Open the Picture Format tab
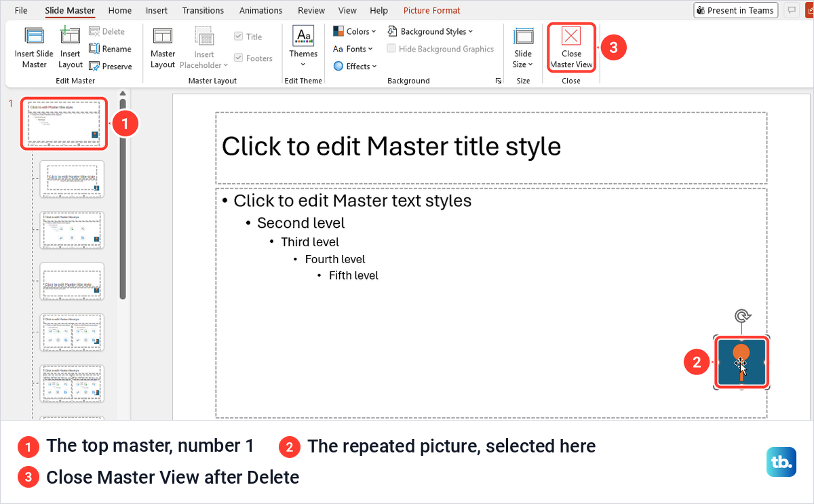 click(431, 10)
